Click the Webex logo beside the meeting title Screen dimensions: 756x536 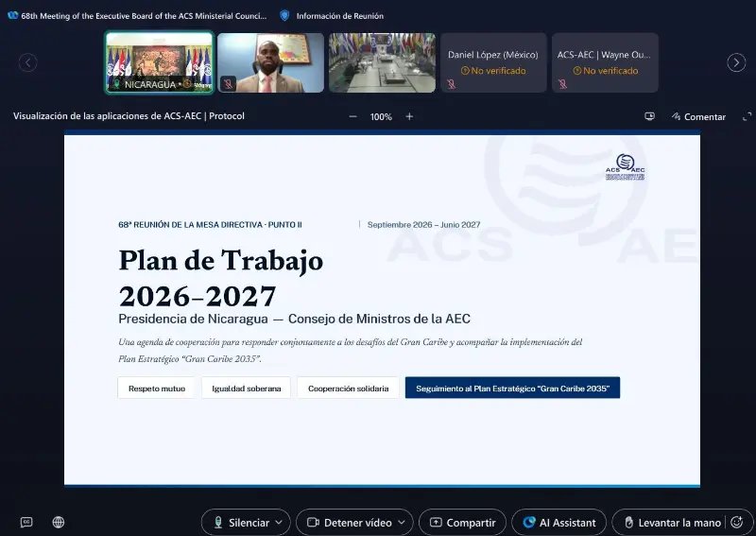coord(13,15)
